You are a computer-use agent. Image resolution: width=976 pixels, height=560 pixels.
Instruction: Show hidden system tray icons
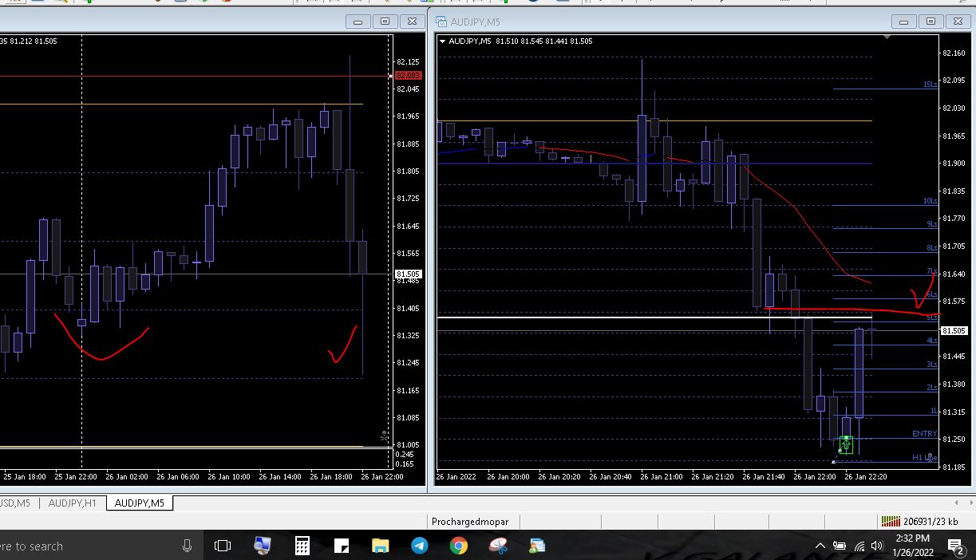pos(820,546)
